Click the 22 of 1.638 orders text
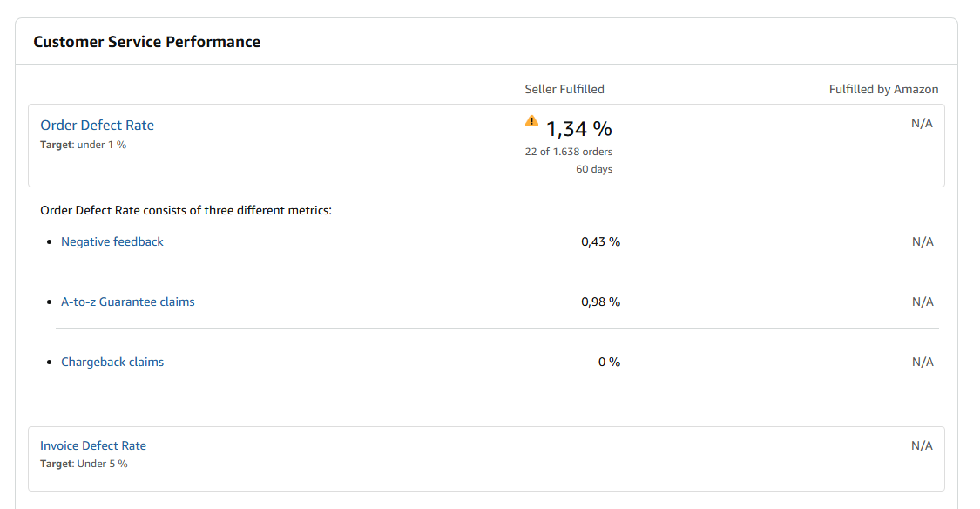 pyautogui.click(x=569, y=152)
